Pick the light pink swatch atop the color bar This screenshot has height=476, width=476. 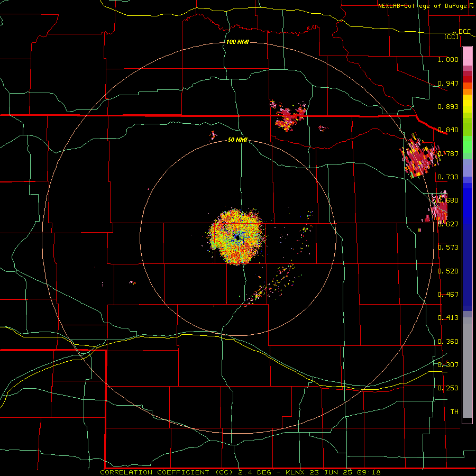pyautogui.click(x=467, y=57)
